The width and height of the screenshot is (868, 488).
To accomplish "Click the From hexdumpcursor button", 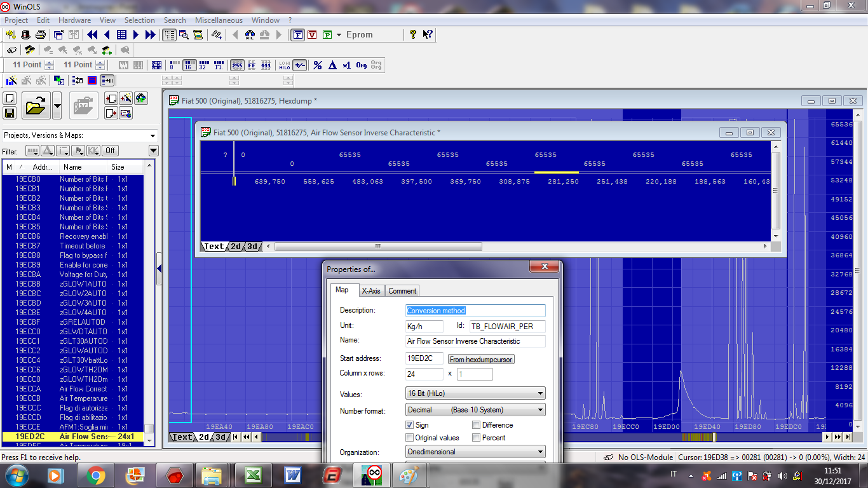I will (x=481, y=360).
